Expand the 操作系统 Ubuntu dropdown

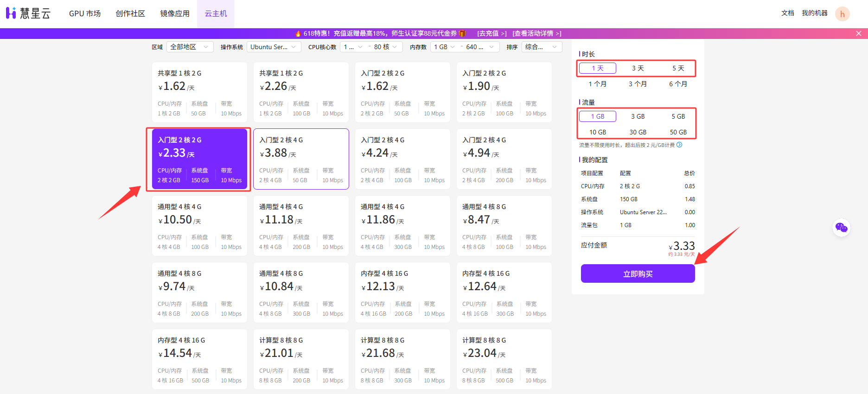[x=274, y=47]
